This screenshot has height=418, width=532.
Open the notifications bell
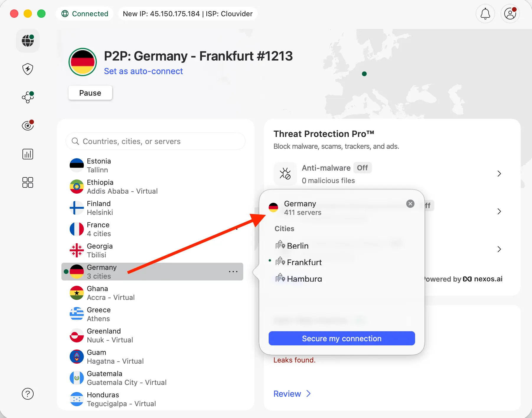[485, 14]
